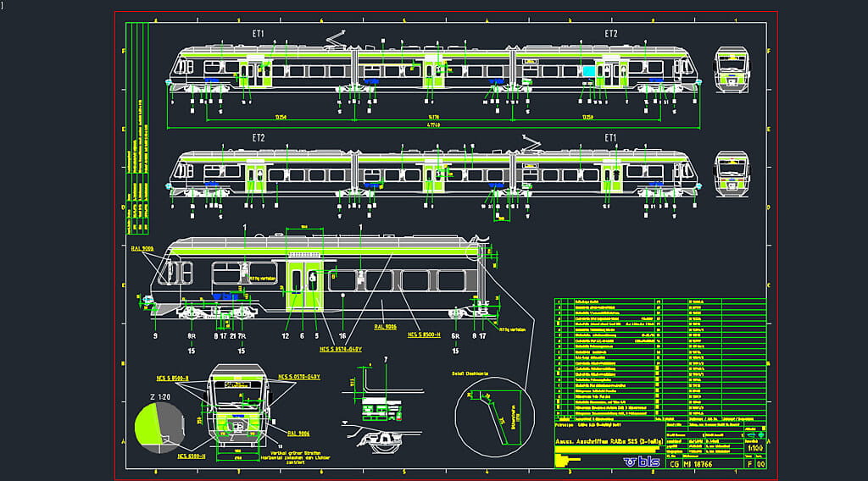This screenshot has width=868, height=481.
Task: Click the bls logo in title block
Action: (643, 462)
